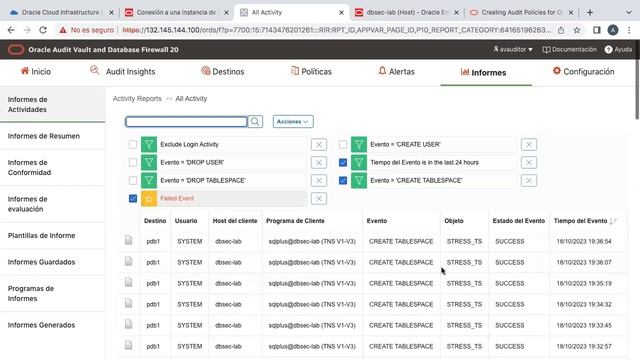Remove the Failed Event highlight
640x360 pixels.
click(319, 198)
